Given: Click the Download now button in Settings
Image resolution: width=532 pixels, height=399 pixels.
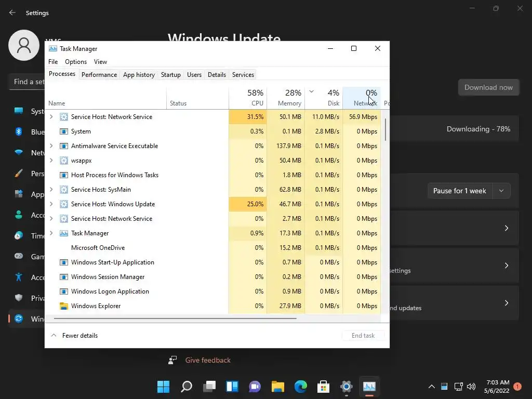Looking at the screenshot, I should (x=488, y=87).
